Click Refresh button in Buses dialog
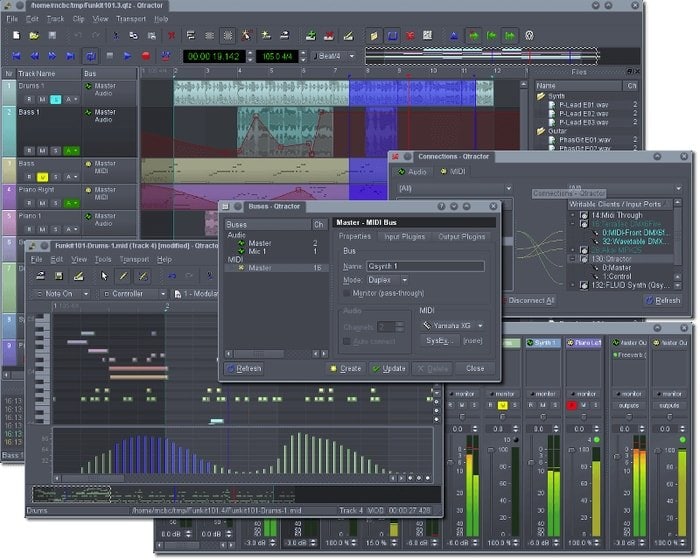The height and width of the screenshot is (560, 700). 244,368
